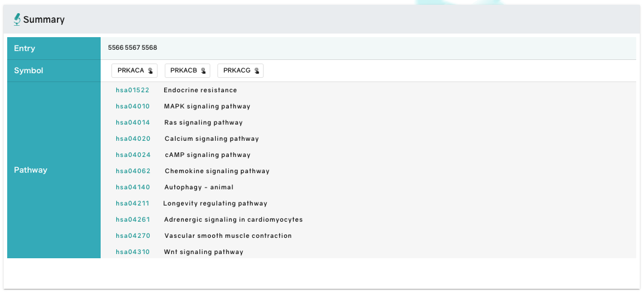
Task: Select 'Adrenergic signaling in cardiomyocytes' text
Action: 233,220
